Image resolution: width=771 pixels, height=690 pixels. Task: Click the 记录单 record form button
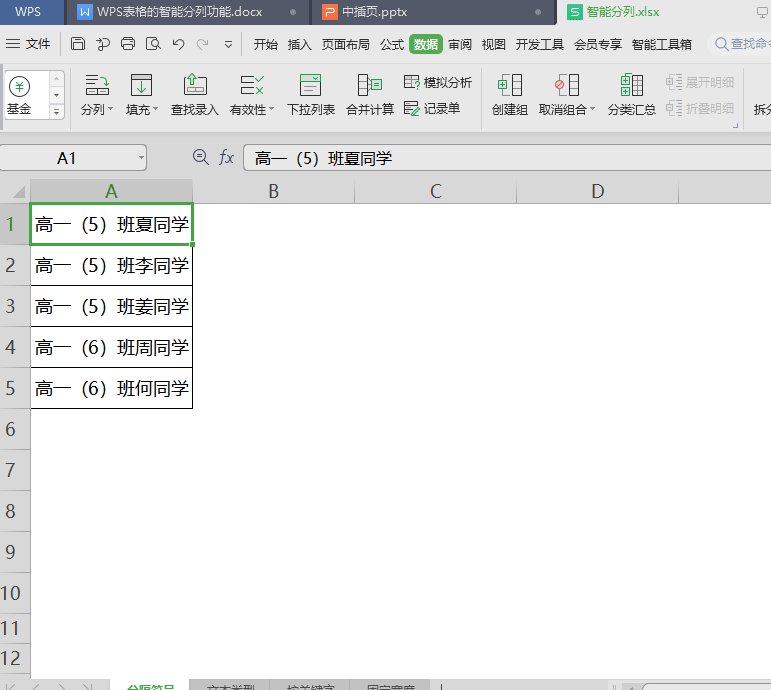click(432, 108)
